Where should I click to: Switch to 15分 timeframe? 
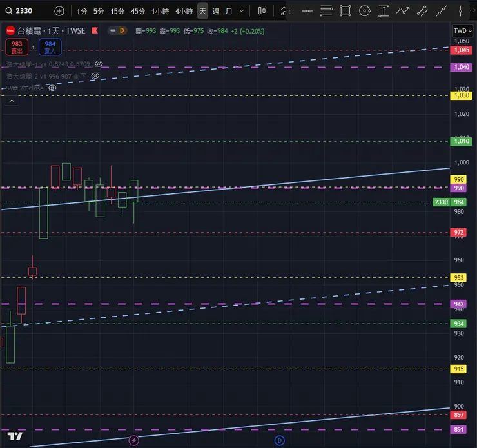point(117,11)
